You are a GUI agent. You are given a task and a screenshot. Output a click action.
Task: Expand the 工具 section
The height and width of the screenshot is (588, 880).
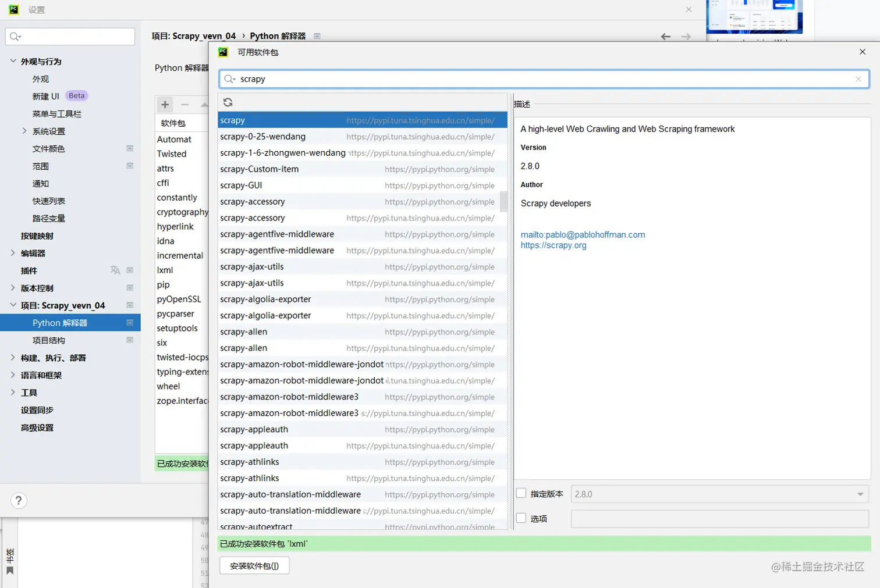pos(13,393)
